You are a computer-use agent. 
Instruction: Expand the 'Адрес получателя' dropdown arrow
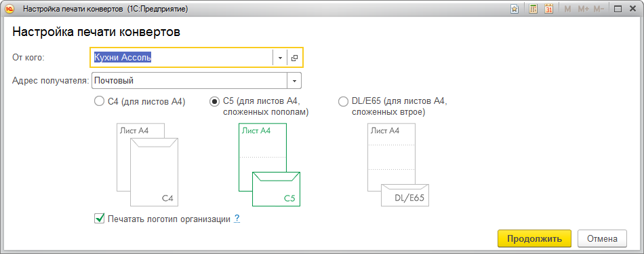(294, 81)
